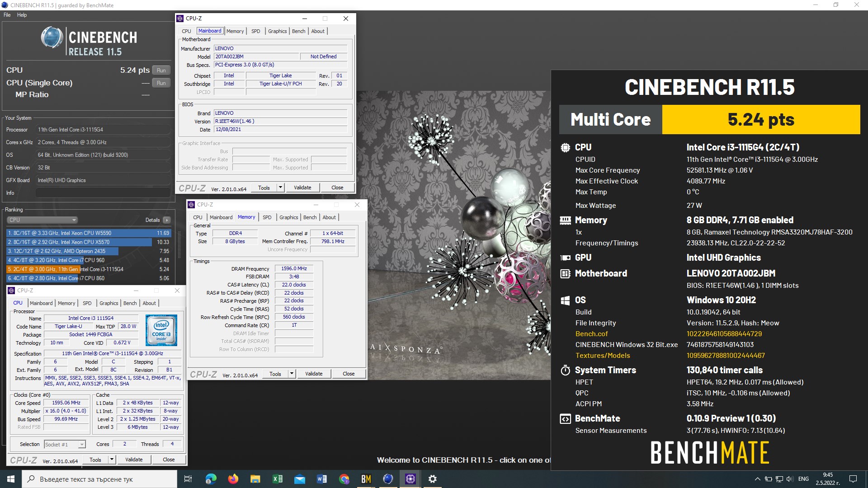This screenshot has height=488, width=868.
Task: Switch to Memory tab in Mainboard CPU-Z window
Action: tap(235, 31)
